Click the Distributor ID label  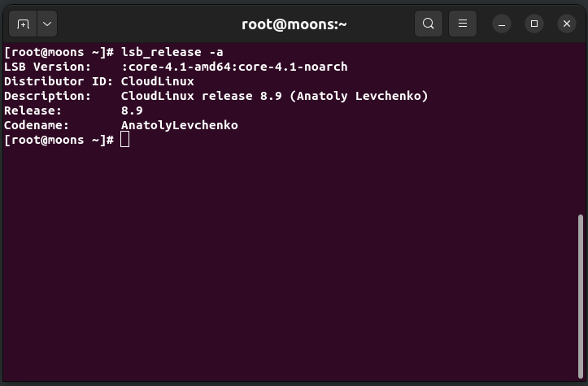click(x=59, y=81)
